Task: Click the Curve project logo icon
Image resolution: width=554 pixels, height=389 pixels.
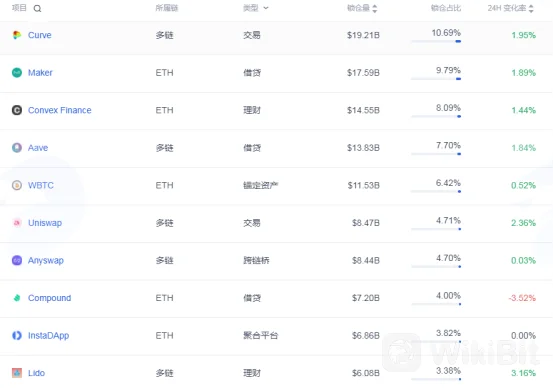Action: click(x=17, y=35)
